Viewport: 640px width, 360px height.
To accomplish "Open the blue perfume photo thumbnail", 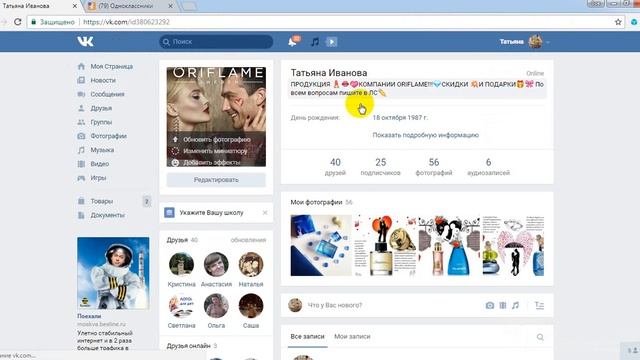I will pos(321,246).
